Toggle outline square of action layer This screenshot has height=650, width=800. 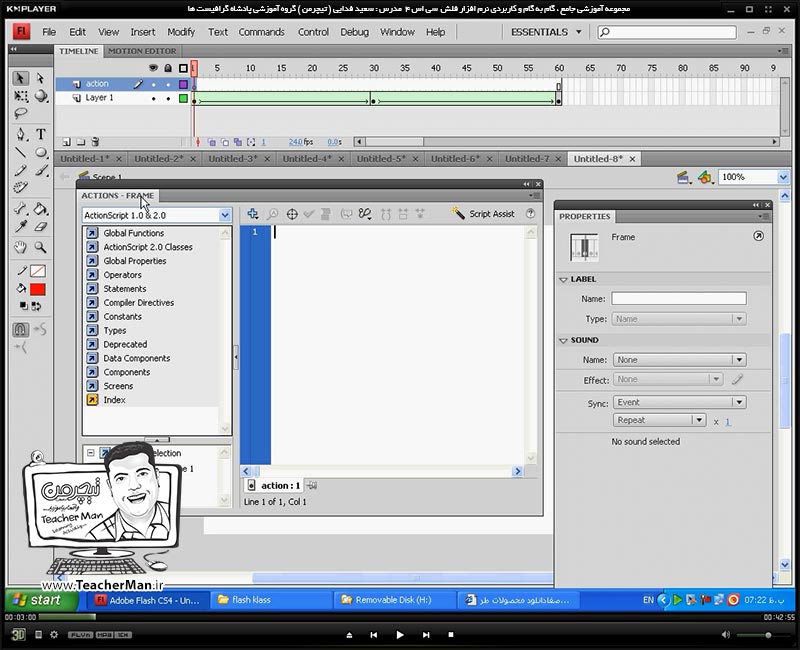[183, 84]
